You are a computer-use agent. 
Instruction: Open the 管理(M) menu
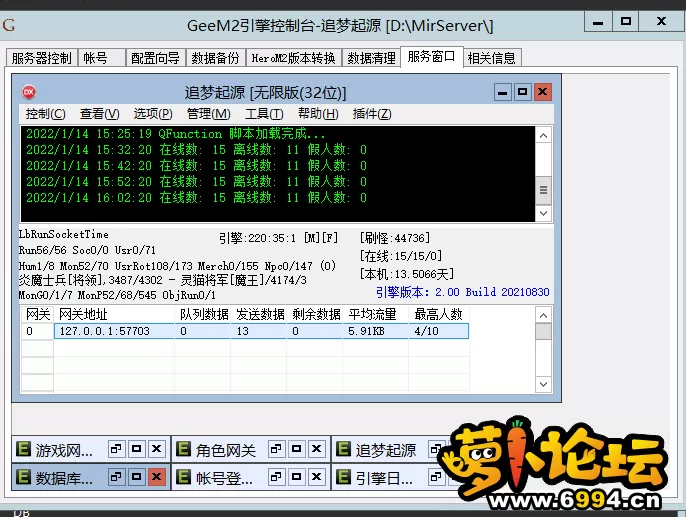[208, 114]
